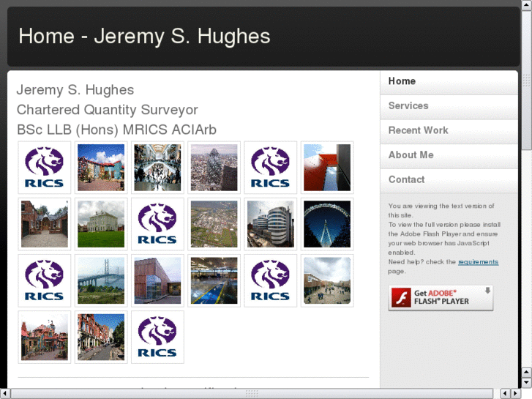
Task: Open the plaza with crowd thumbnail
Action: click(327, 280)
